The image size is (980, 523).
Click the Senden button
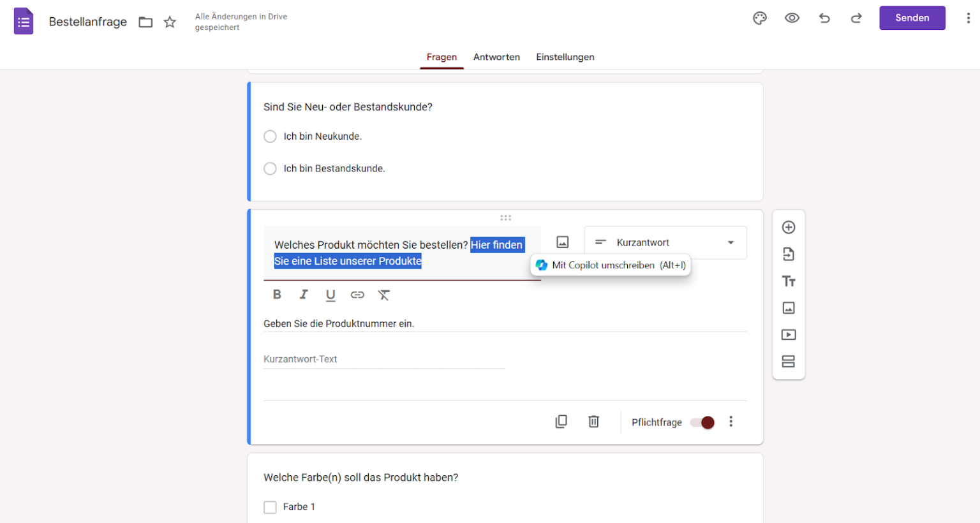[x=912, y=18]
